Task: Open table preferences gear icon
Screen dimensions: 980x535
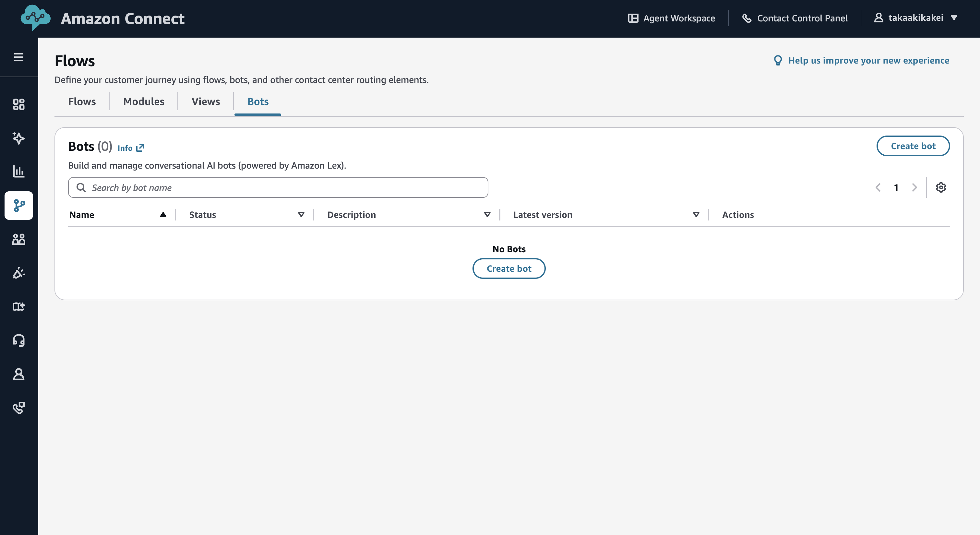Action: pos(940,187)
